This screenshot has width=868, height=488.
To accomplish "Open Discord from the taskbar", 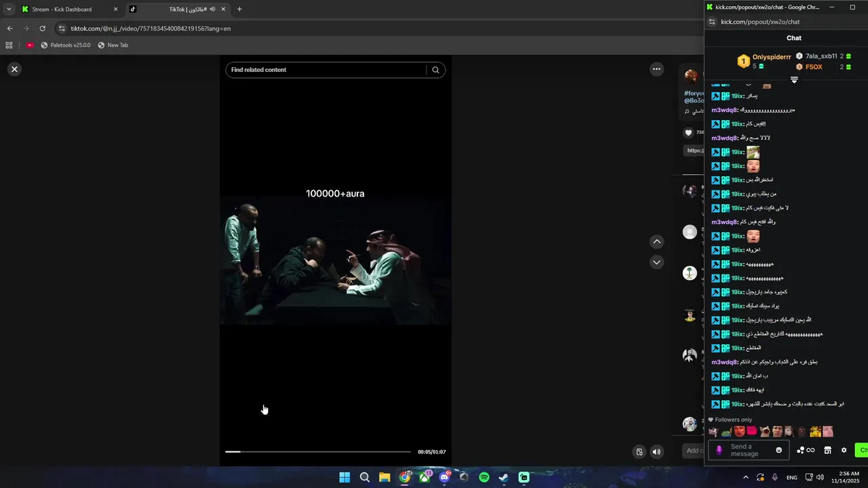I will (x=445, y=477).
